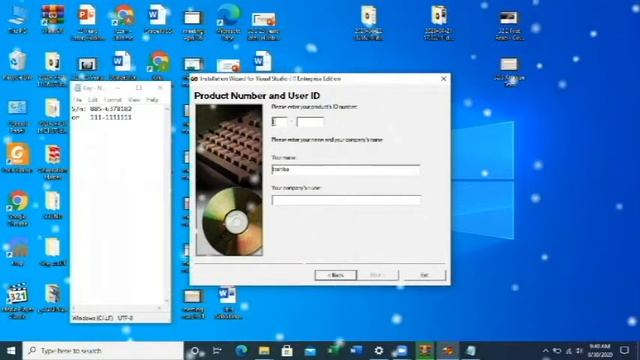Open Cortana circle on the taskbar
This screenshot has height=360, width=640.
coord(195,351)
